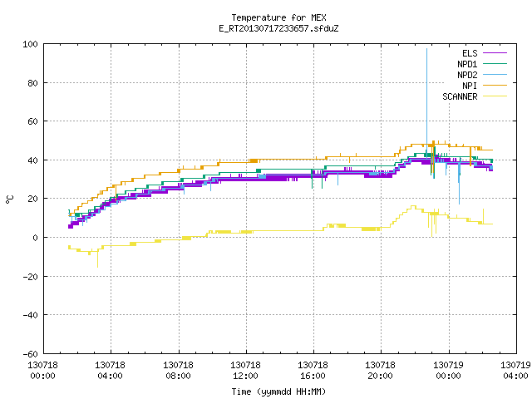Click the NPD1 legend label
This screenshot has width=532, height=399.
pyautogui.click(x=467, y=64)
